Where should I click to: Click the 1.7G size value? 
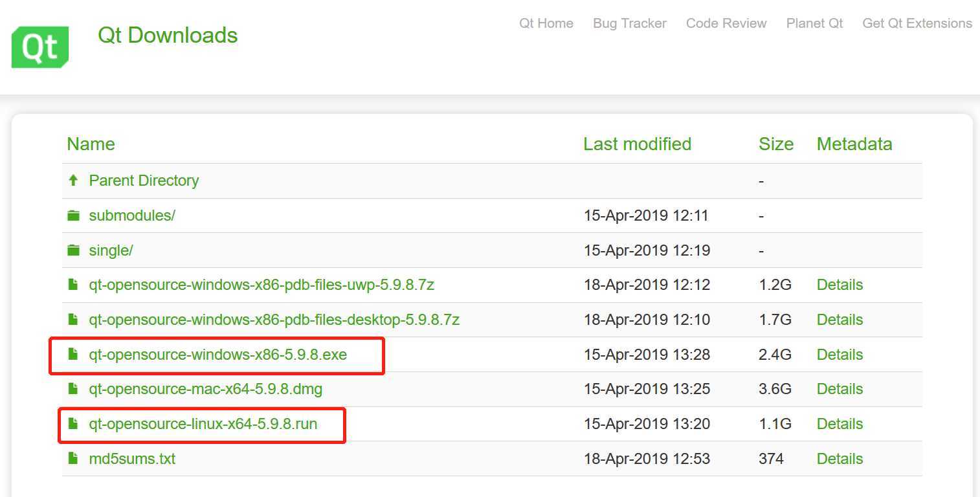(x=775, y=320)
